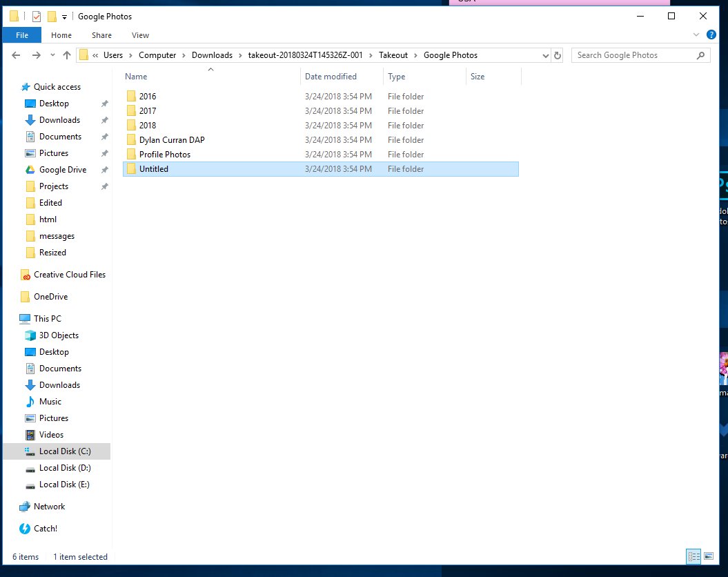Open Network in the navigation pane
728x577 pixels.
49,507
